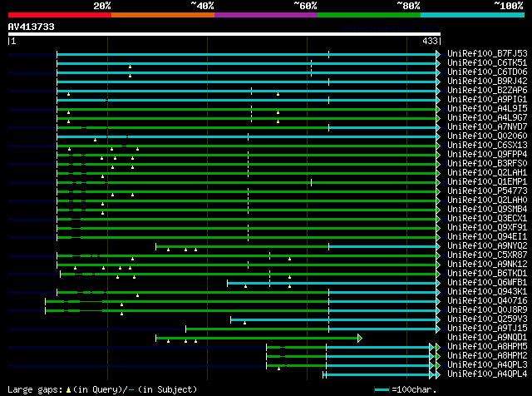The height and width of the screenshot is (396, 532).
Task: Click the 433 query end label
Action: coord(430,41)
